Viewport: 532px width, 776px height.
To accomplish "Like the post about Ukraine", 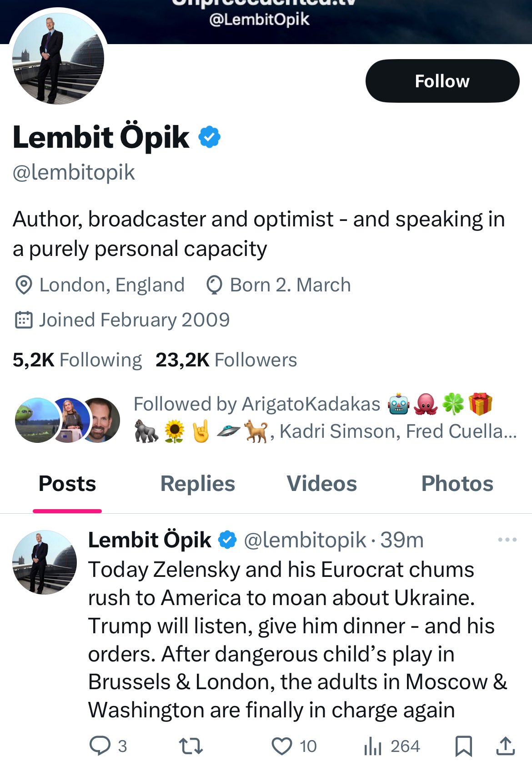I will point(282,746).
